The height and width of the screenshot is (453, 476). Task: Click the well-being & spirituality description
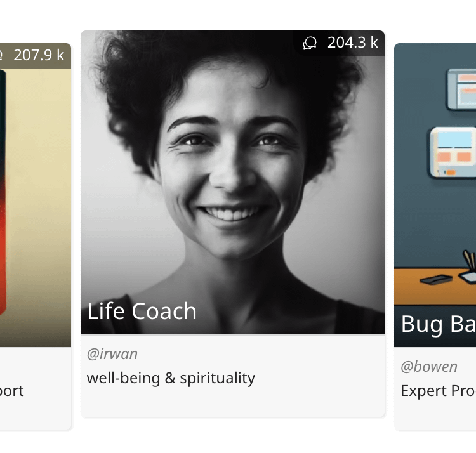(171, 378)
